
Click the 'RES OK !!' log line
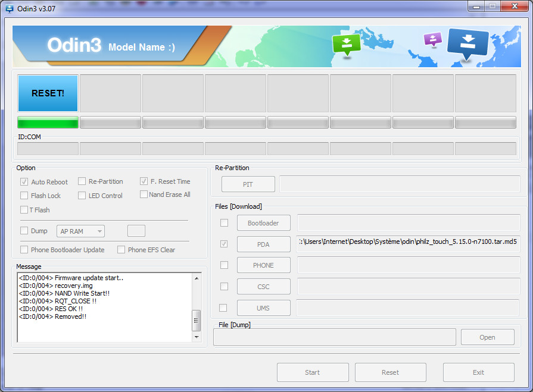point(51,309)
